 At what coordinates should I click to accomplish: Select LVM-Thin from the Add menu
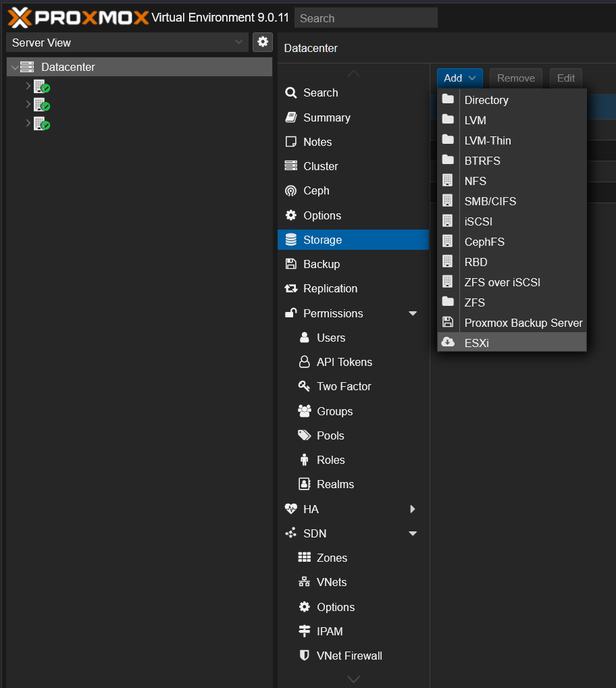pos(488,140)
